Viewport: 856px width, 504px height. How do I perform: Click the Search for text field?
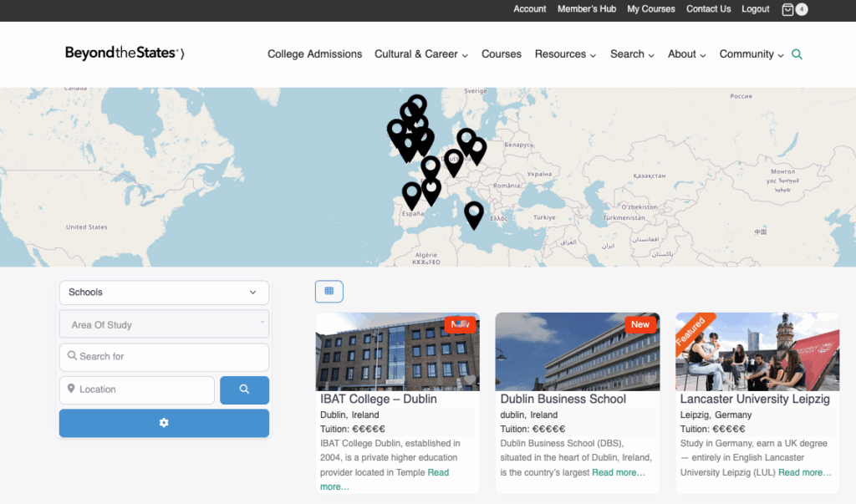click(x=164, y=357)
